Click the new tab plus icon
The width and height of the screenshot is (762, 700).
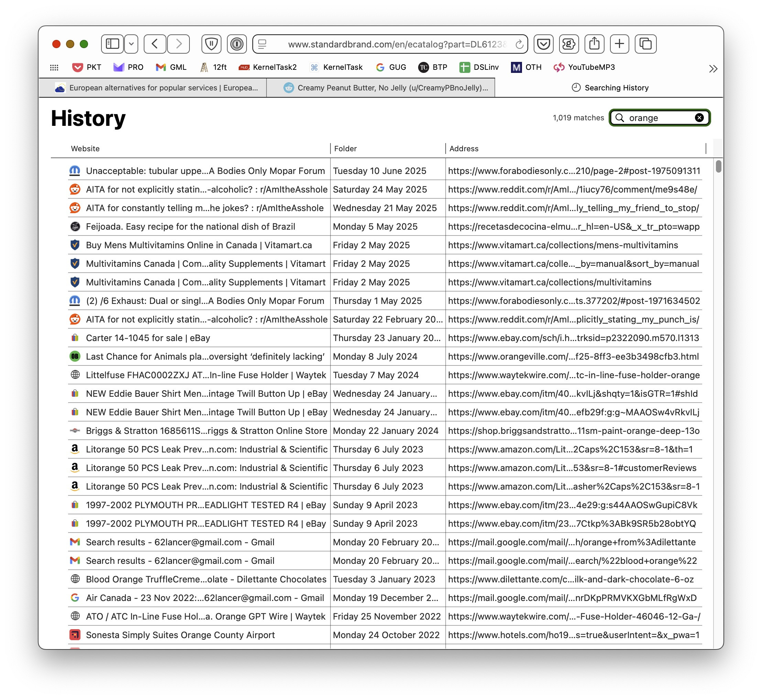coord(620,44)
